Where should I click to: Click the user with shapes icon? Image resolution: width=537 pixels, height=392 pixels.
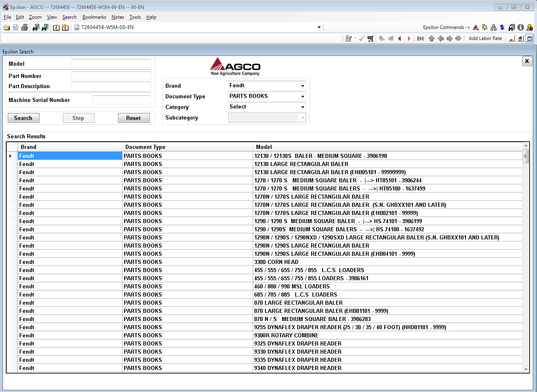point(530,27)
